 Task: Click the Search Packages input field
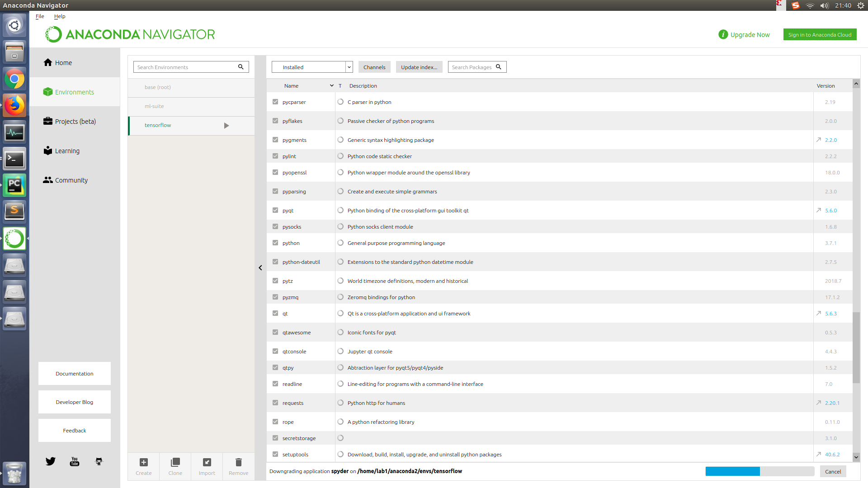coord(472,67)
